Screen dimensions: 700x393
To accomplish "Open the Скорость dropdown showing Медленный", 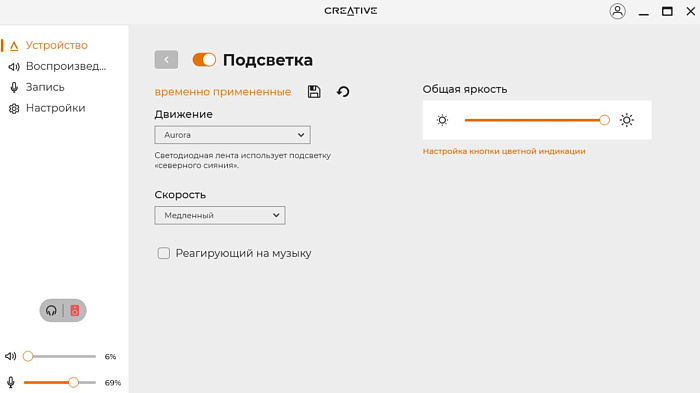I will [x=220, y=215].
